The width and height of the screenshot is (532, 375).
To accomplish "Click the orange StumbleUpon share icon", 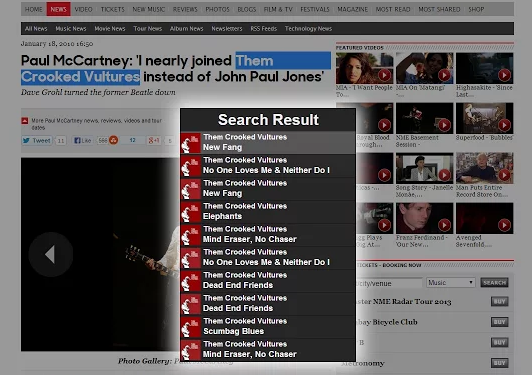I will [114, 140].
